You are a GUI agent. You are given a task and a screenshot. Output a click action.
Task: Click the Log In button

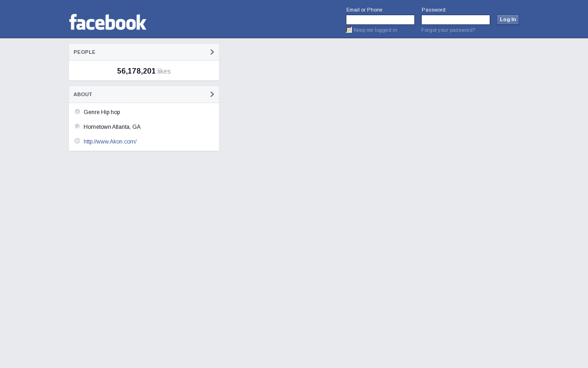tap(508, 20)
